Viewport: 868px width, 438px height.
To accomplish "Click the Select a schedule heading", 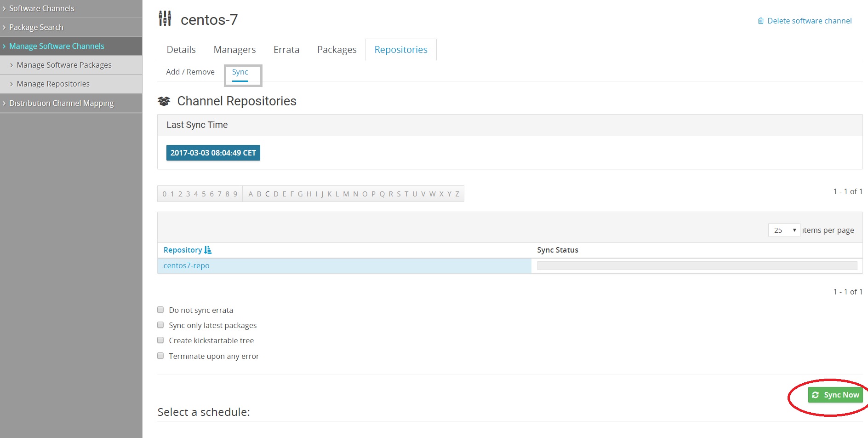I will point(204,412).
